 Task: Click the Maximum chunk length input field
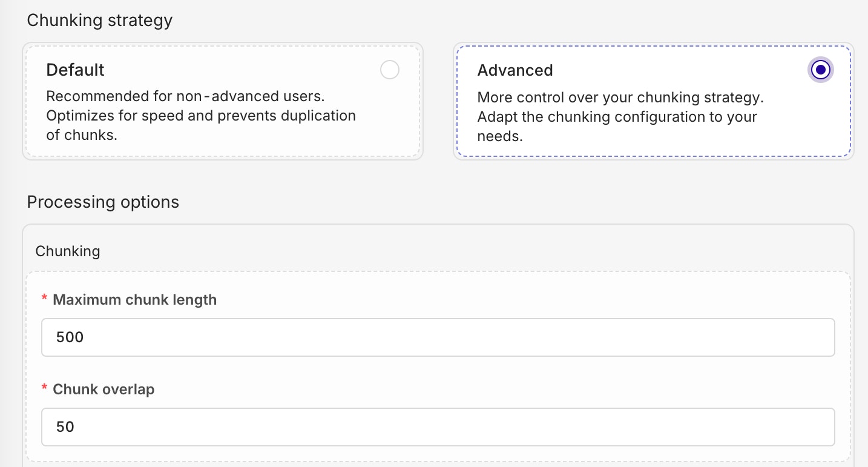click(x=437, y=337)
